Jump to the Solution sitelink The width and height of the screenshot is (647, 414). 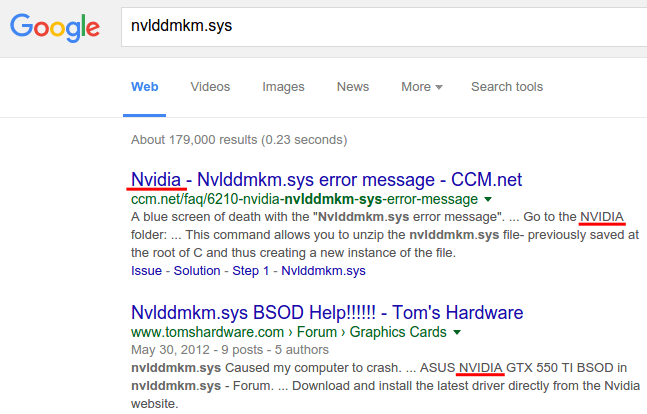coord(197,271)
